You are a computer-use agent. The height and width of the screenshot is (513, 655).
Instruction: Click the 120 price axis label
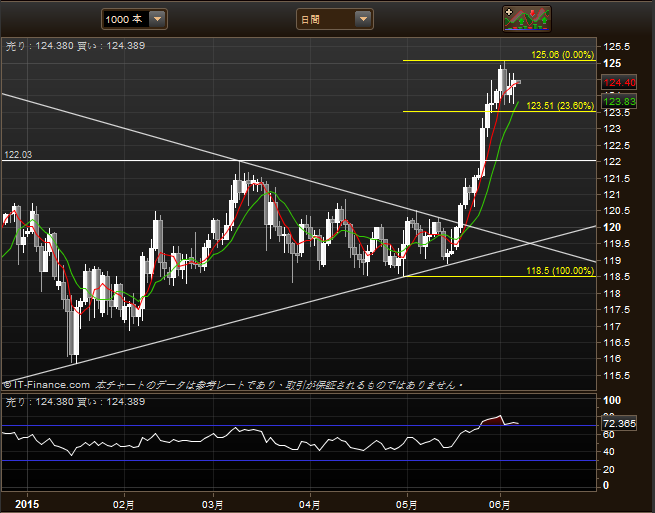tap(612, 227)
